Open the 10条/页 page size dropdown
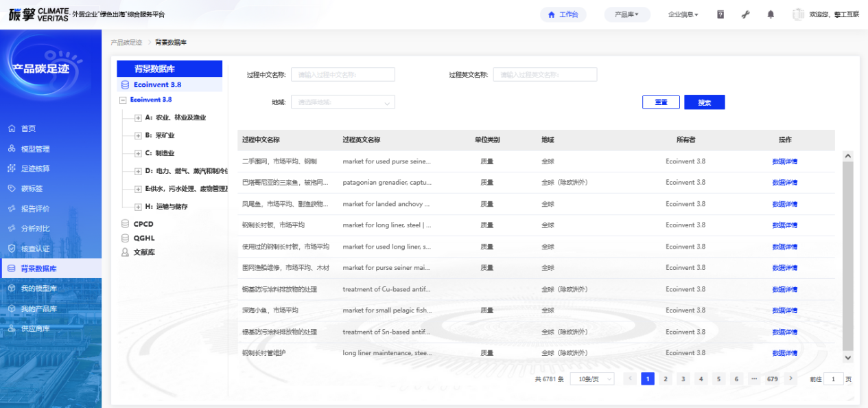 pyautogui.click(x=592, y=379)
